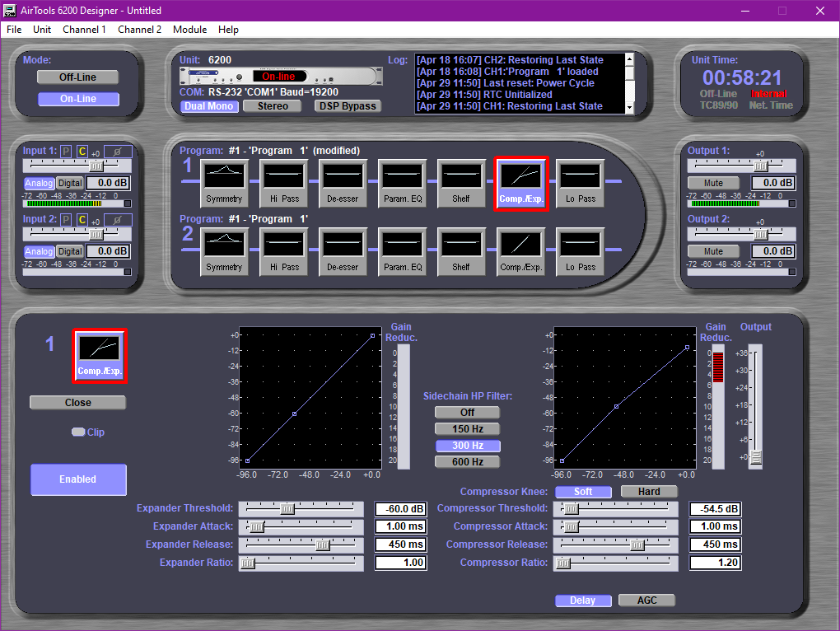This screenshot has height=631, width=840.
Task: Turn sidechain HP filter Off
Action: coord(467,413)
